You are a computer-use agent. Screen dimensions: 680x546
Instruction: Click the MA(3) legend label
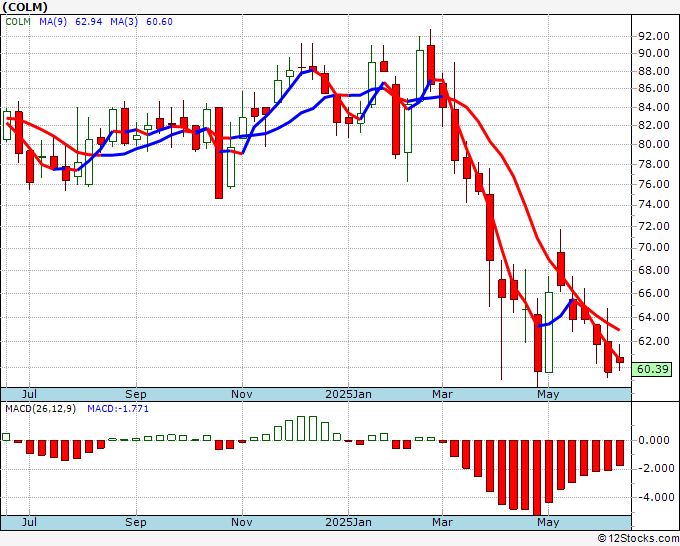point(124,22)
